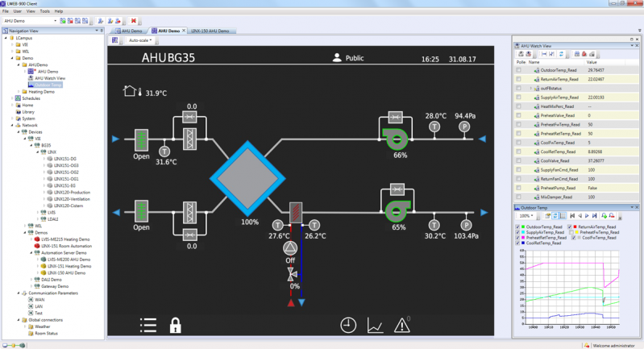Select AHU Watch View in navigation tree
This screenshot has height=349, width=644.
point(51,77)
